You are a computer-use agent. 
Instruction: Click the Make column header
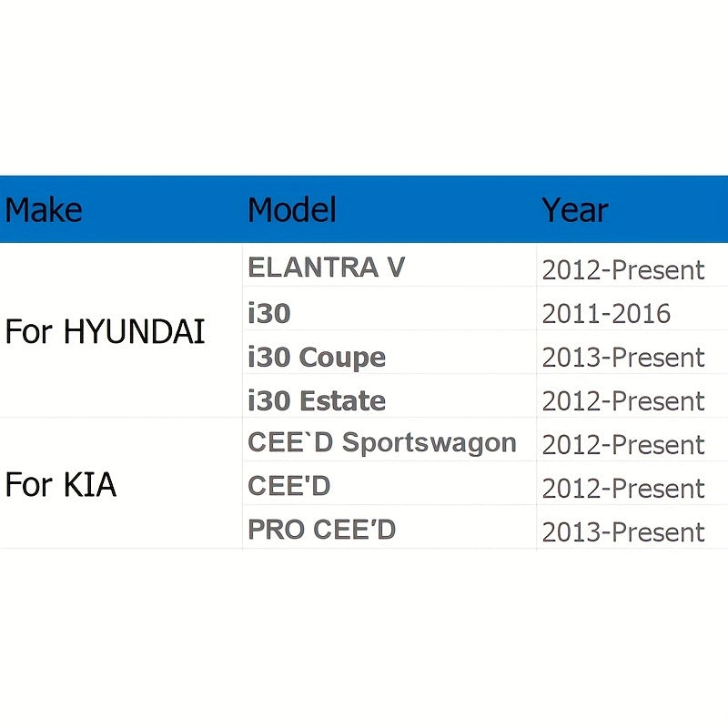tap(44, 210)
